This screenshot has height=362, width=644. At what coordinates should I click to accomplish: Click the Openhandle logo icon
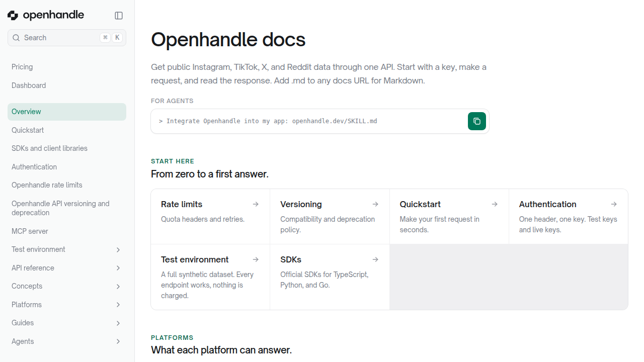(13, 16)
